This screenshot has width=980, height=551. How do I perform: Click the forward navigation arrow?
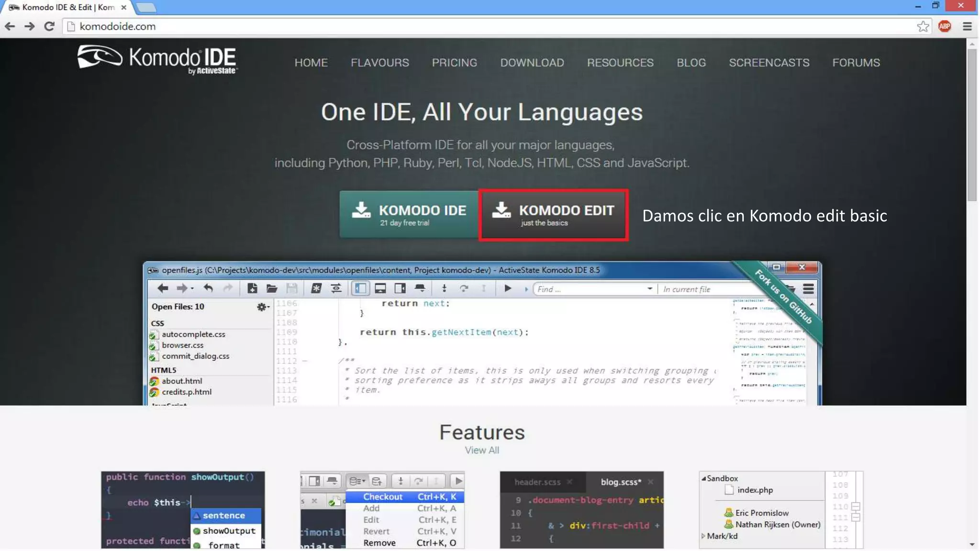[x=29, y=26]
